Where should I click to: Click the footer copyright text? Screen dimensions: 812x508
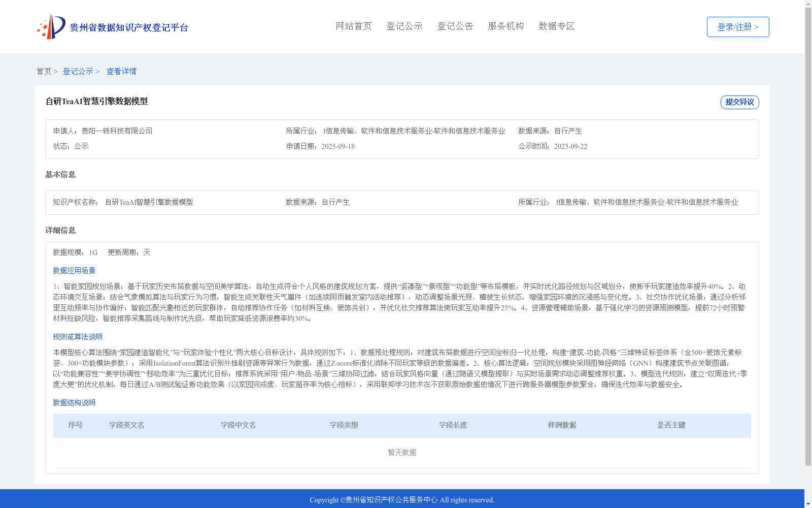[402, 500]
